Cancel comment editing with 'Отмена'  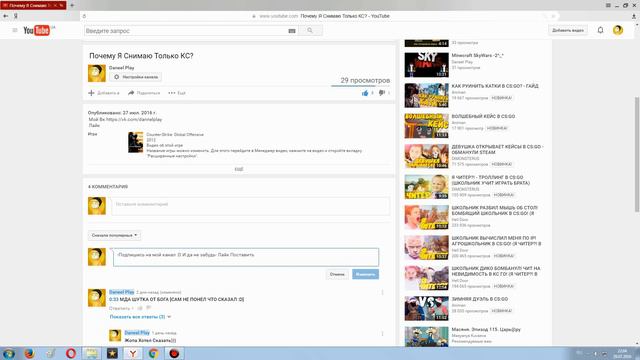[x=337, y=274]
